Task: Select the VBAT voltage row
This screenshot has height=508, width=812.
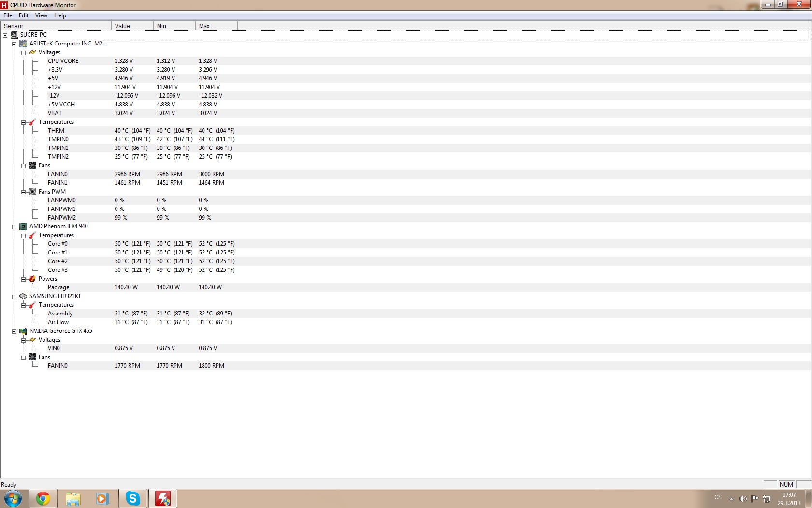Action: coord(405,113)
